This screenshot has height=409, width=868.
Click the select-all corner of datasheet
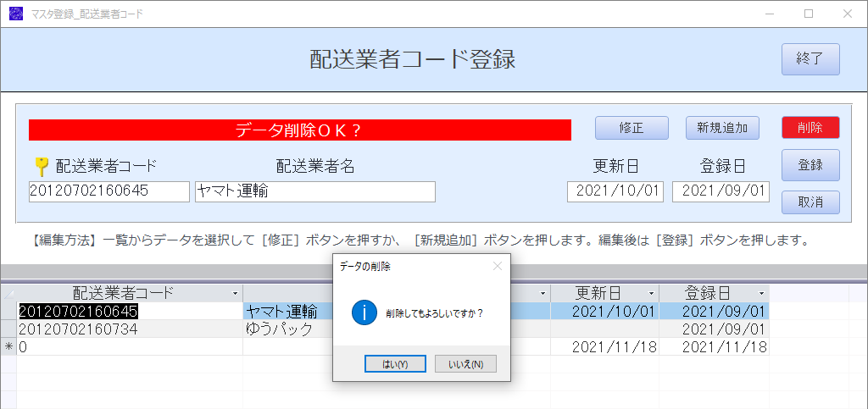(8, 293)
